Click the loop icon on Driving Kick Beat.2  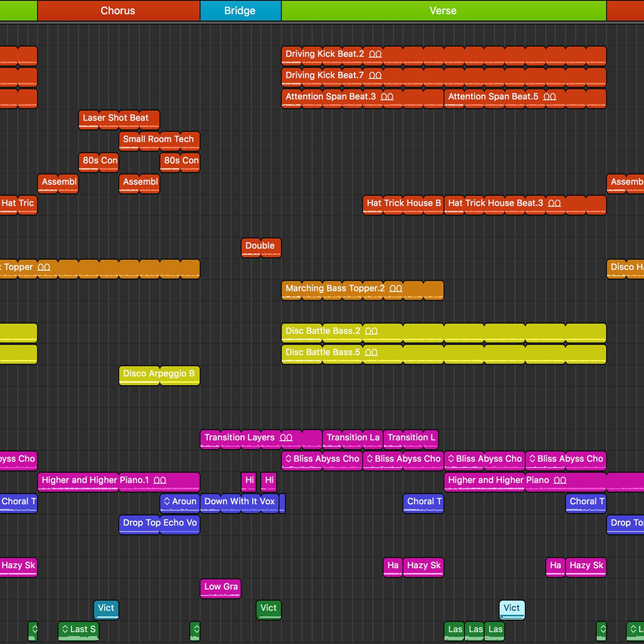click(x=375, y=54)
